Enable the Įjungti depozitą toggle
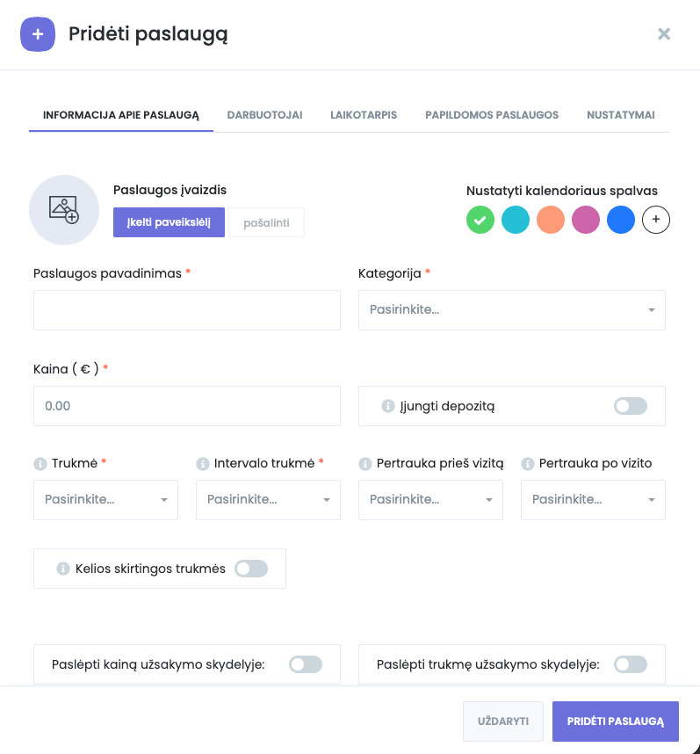The image size is (700, 754). tap(631, 406)
